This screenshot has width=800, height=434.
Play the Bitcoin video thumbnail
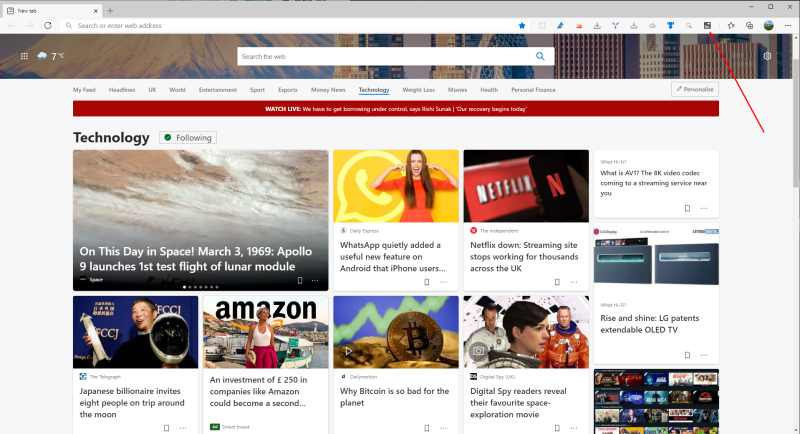point(348,351)
